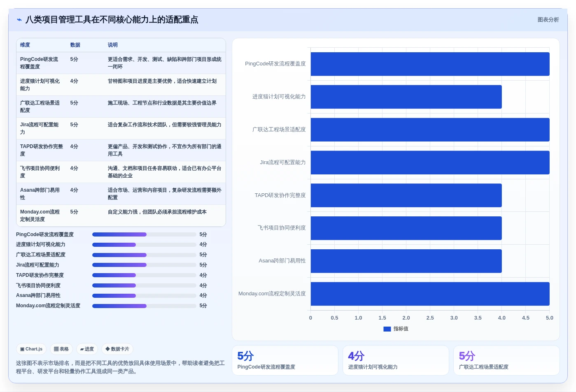This screenshot has width=576, height=392.
Task: Click the 数据卡片 tag chip
Action: [117, 349]
